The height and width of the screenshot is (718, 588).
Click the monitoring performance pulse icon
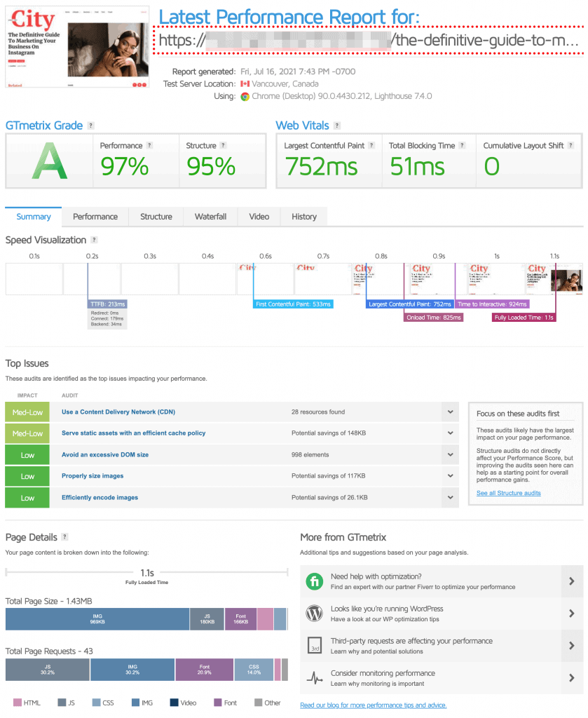[x=315, y=678]
